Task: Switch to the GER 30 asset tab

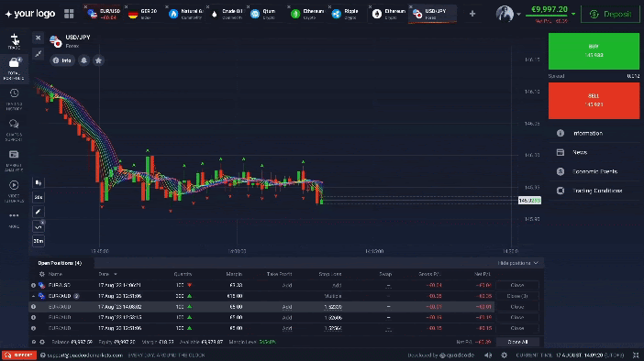Action: point(143,14)
